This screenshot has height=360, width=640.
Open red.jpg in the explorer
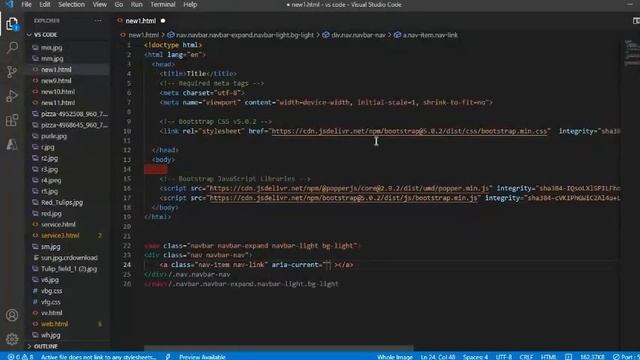click(x=51, y=213)
